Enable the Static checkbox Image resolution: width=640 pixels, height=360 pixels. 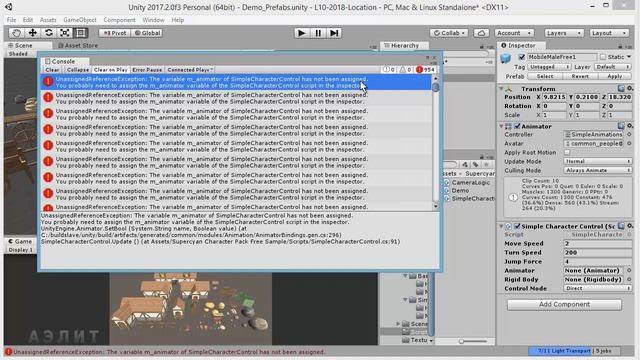coord(603,57)
